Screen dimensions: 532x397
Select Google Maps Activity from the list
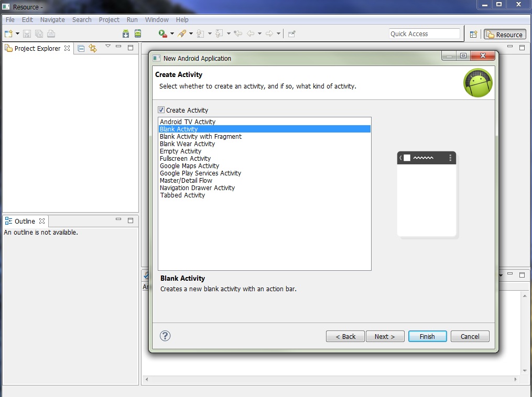189,166
